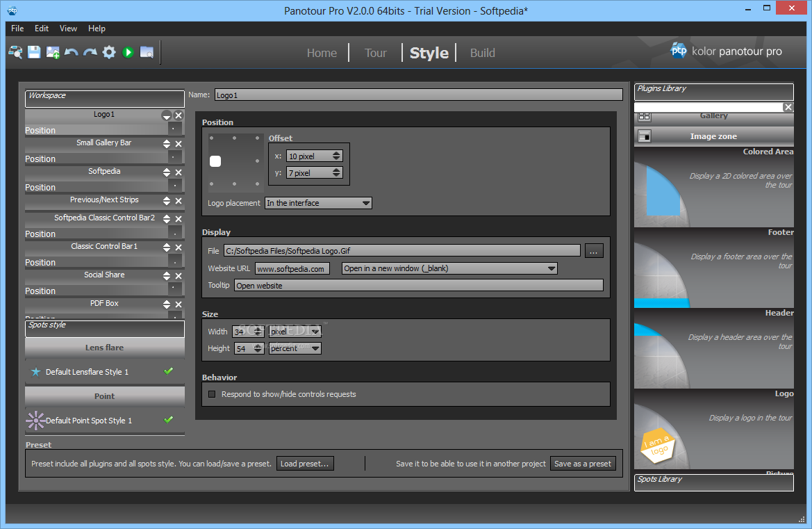Delete the Softpedia plugin entry
Screen dimensions: 812x529
click(x=178, y=172)
